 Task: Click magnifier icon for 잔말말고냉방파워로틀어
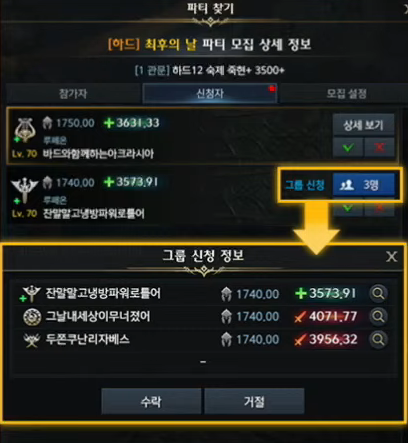click(x=378, y=294)
